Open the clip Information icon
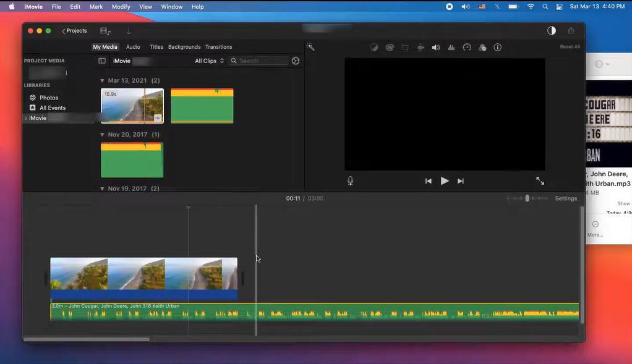 coord(497,47)
